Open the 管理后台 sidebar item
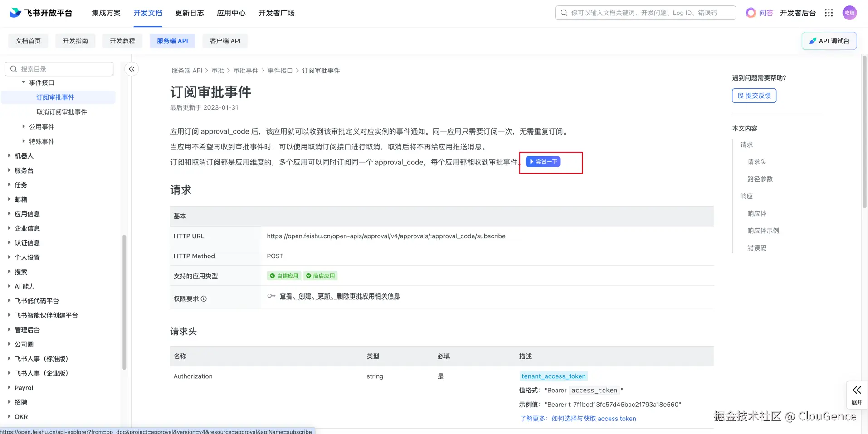 point(27,330)
